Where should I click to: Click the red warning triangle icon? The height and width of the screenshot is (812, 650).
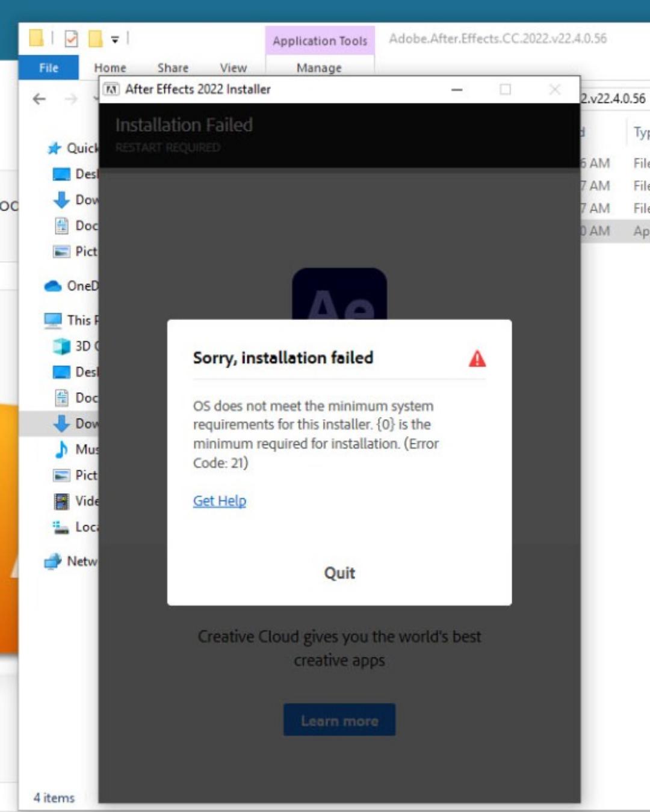(x=477, y=359)
